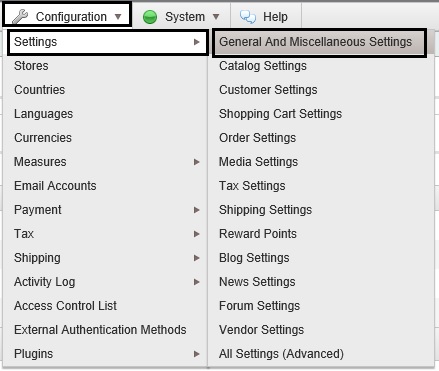The height and width of the screenshot is (371, 439).
Task: Select Measures menu entry
Action: [105, 162]
